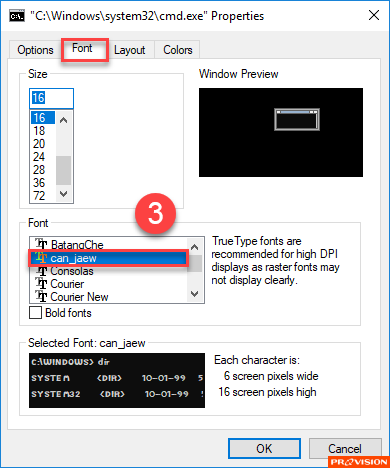
Task: Switch to the Options tab
Action: click(x=35, y=50)
